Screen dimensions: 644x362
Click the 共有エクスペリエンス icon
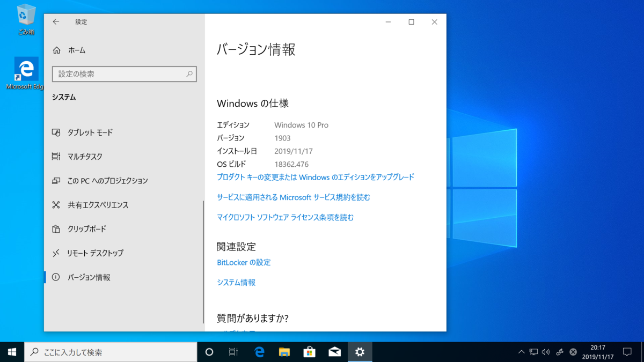(x=56, y=205)
